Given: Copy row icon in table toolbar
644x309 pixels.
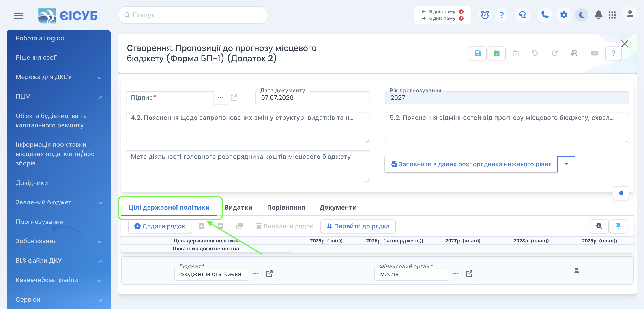Looking at the screenshot, I should (240, 226).
